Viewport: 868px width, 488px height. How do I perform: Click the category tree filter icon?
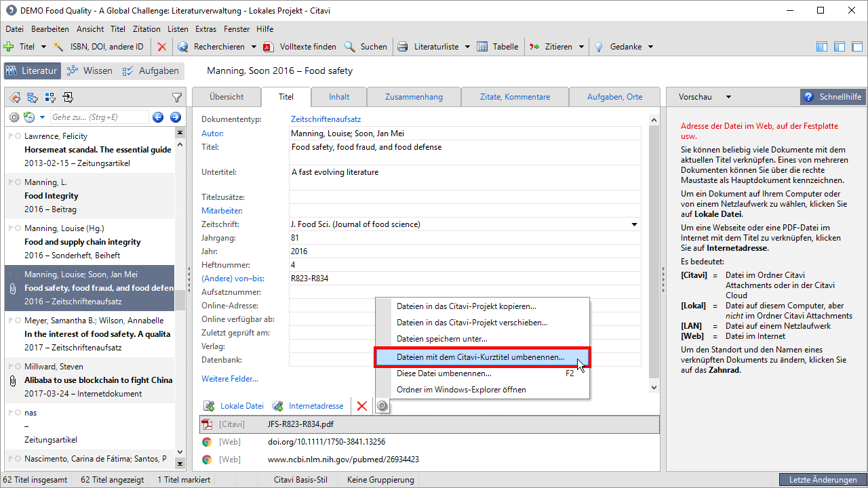pyautogui.click(x=33, y=98)
